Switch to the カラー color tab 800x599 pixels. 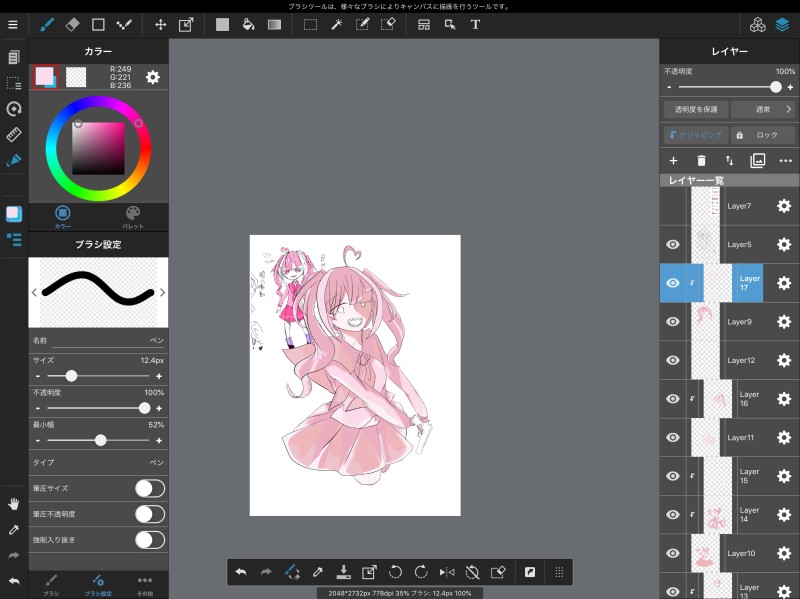63,217
